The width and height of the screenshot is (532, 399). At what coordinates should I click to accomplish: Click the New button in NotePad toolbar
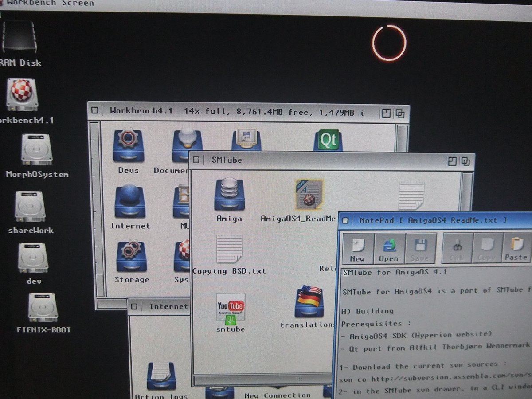click(357, 249)
